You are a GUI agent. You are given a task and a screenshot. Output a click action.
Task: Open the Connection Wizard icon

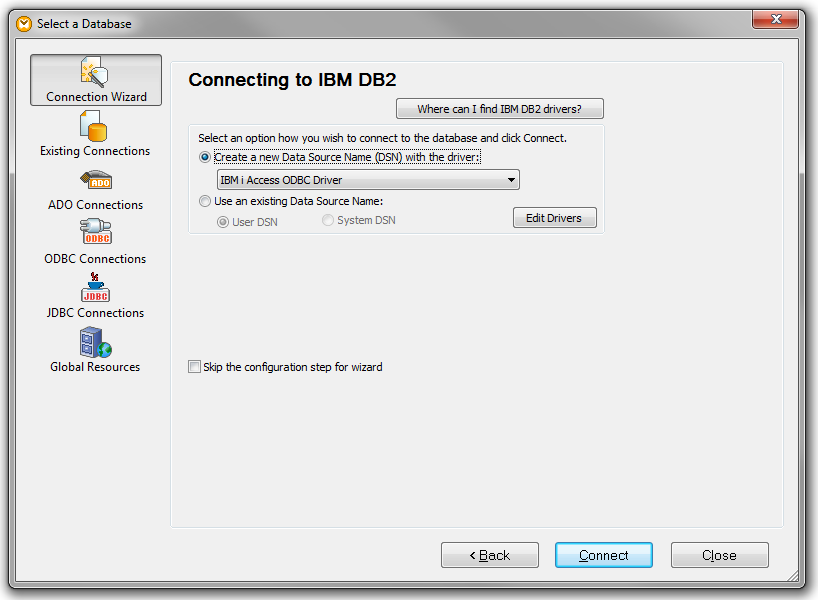95,71
